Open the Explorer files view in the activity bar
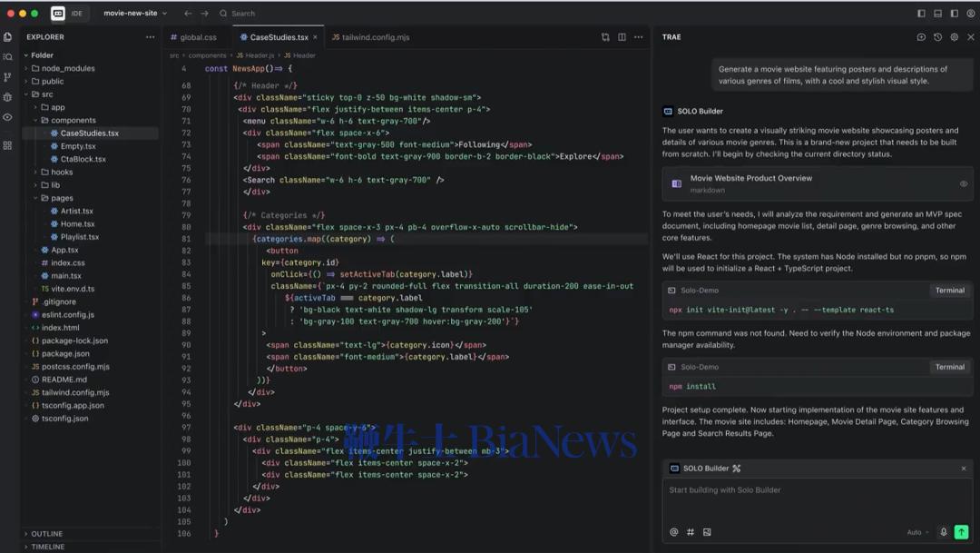 point(7,37)
